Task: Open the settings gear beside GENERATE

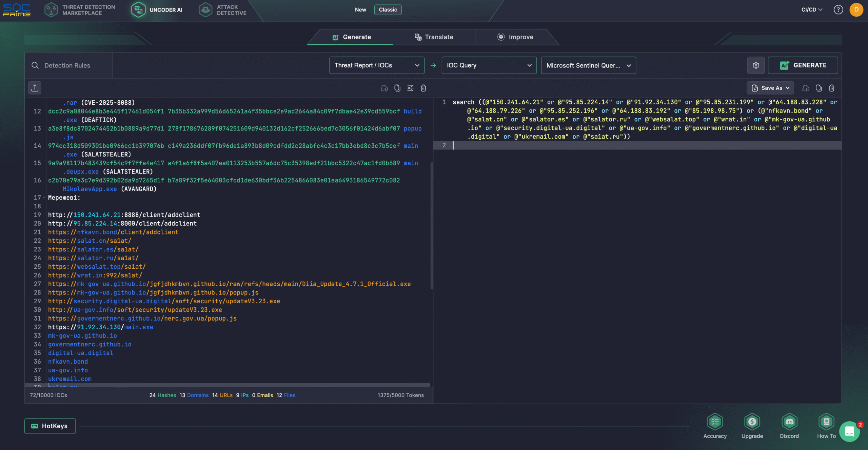Action: (756, 65)
